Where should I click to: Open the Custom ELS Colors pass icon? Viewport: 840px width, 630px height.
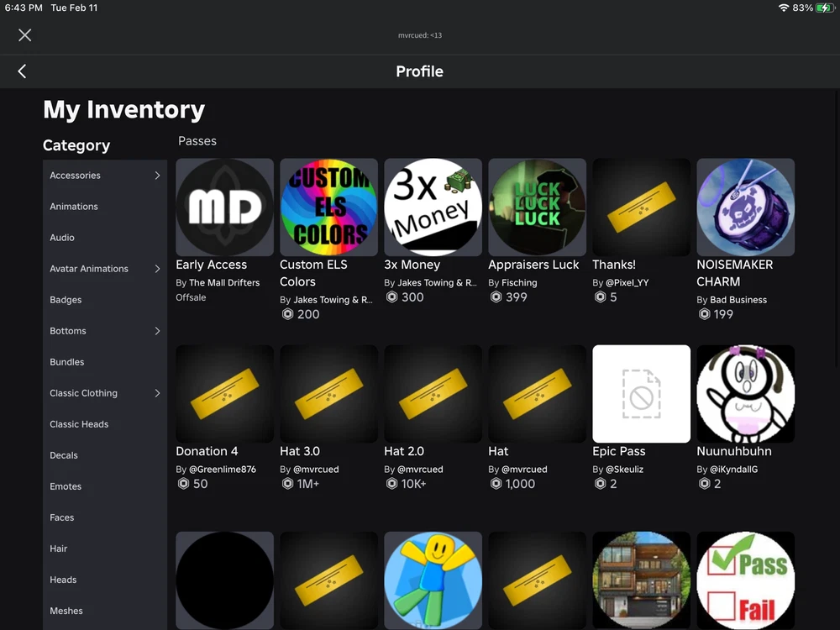pos(328,207)
